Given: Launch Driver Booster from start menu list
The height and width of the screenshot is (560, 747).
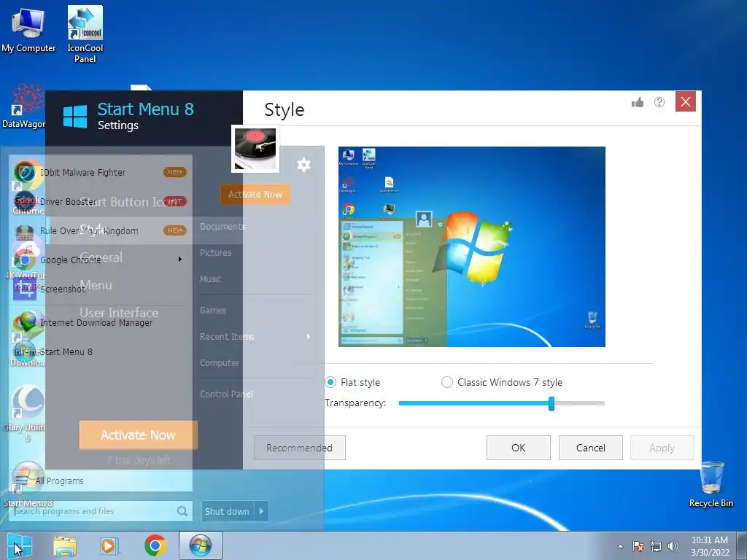Looking at the screenshot, I should point(101,201).
